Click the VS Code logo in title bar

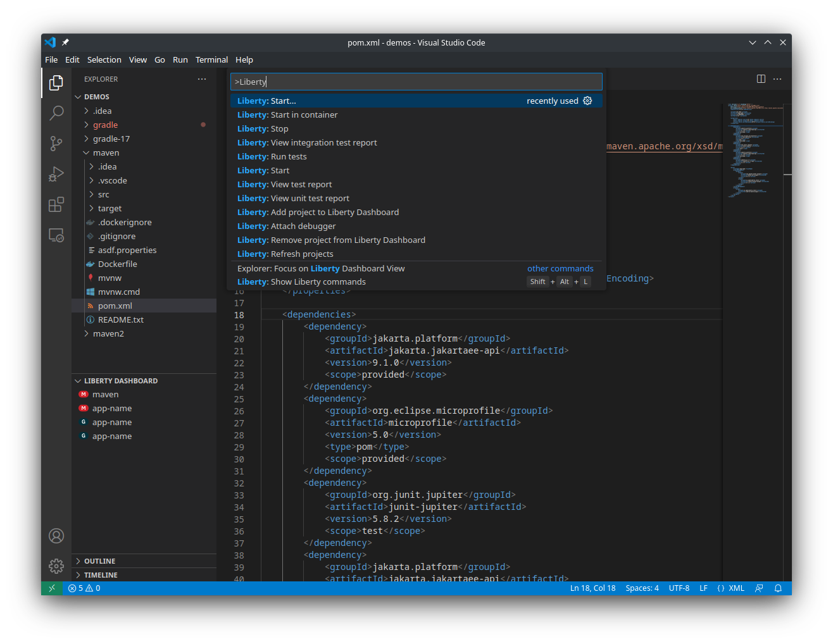pos(50,42)
